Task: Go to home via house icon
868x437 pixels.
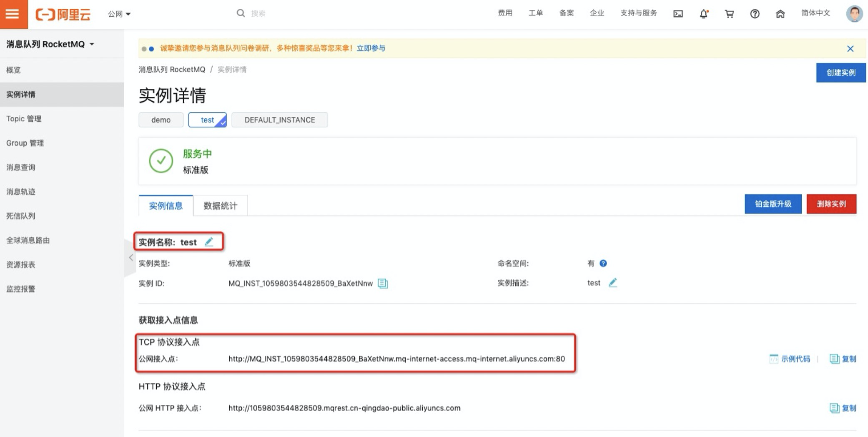Action: coord(780,14)
